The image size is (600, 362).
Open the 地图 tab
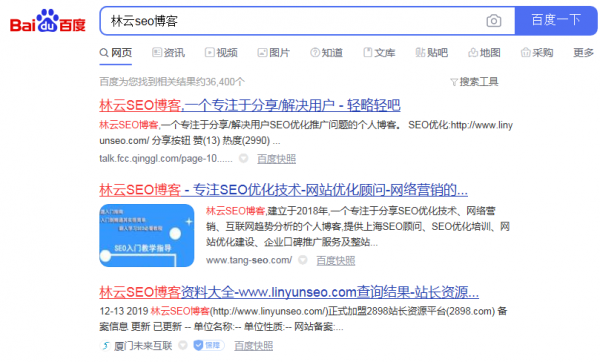(484, 52)
